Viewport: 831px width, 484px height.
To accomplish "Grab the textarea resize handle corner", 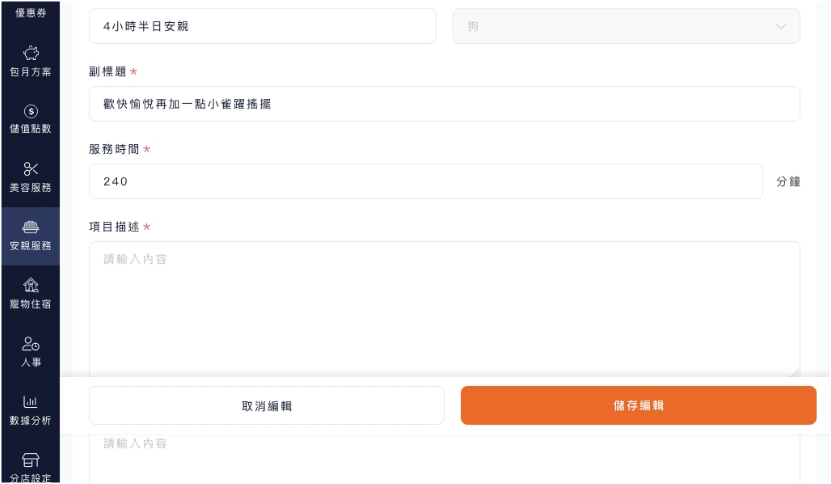I will click(x=794, y=373).
